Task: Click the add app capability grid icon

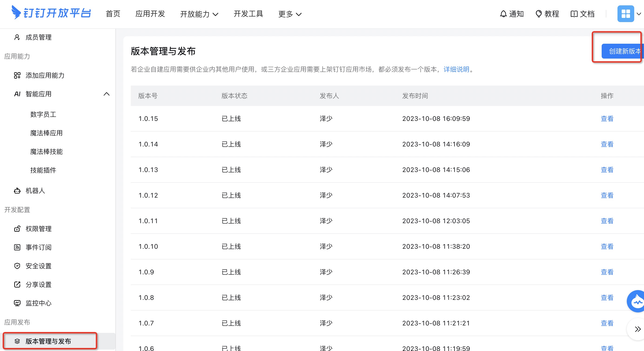Action: pyautogui.click(x=17, y=76)
